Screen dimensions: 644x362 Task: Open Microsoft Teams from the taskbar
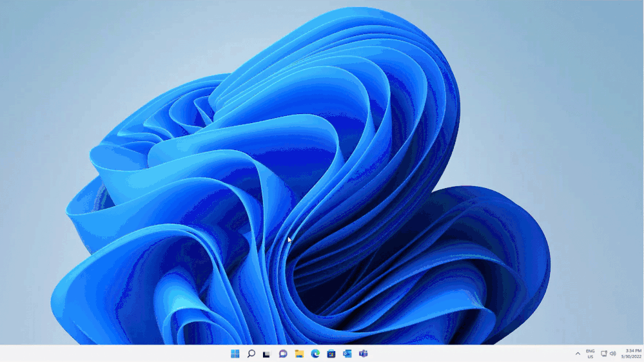point(363,354)
